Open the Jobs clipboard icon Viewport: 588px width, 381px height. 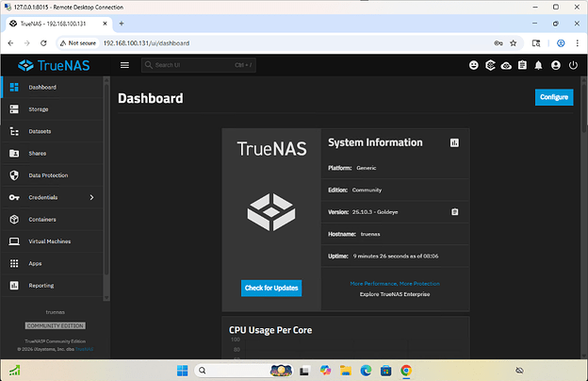(522, 65)
